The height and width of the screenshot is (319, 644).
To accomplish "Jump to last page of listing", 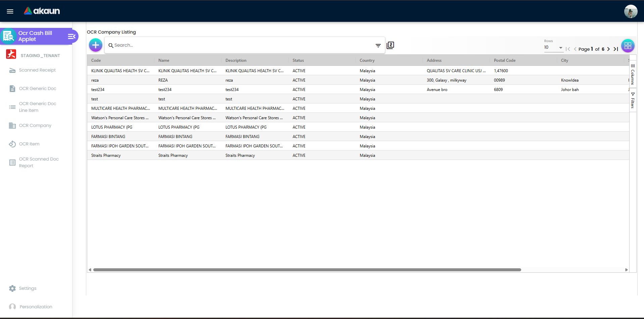I will 616,49.
